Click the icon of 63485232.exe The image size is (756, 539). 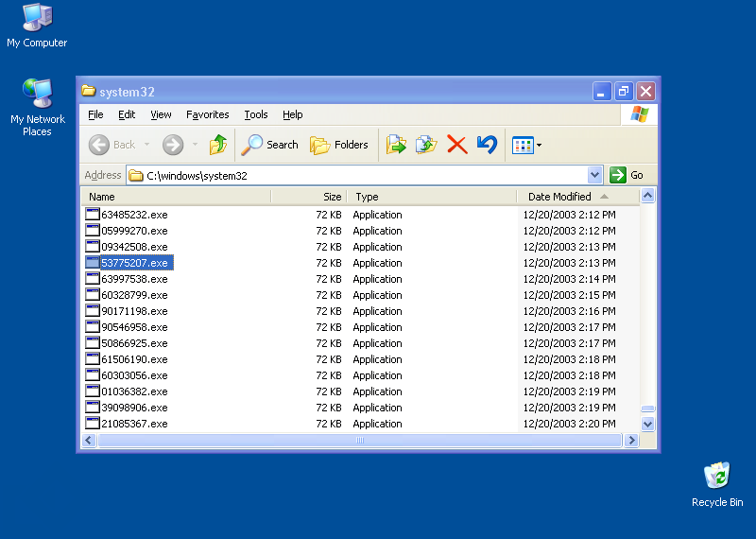(x=92, y=214)
